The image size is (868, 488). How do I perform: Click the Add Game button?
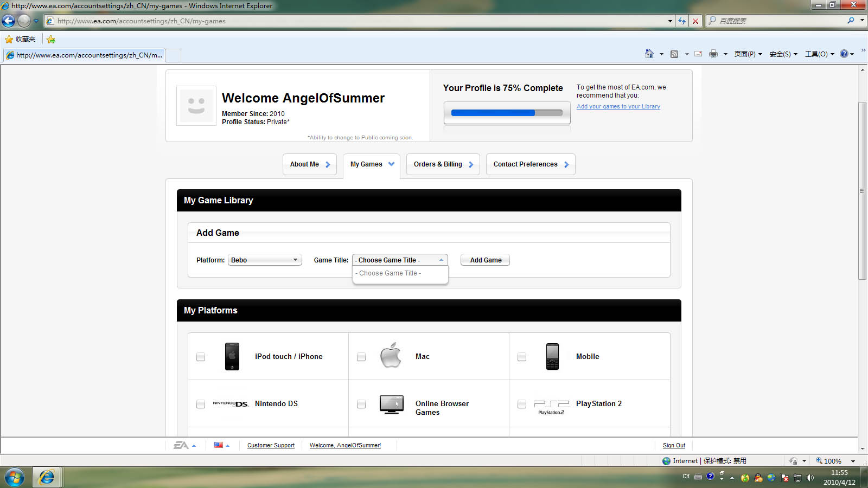coord(486,260)
